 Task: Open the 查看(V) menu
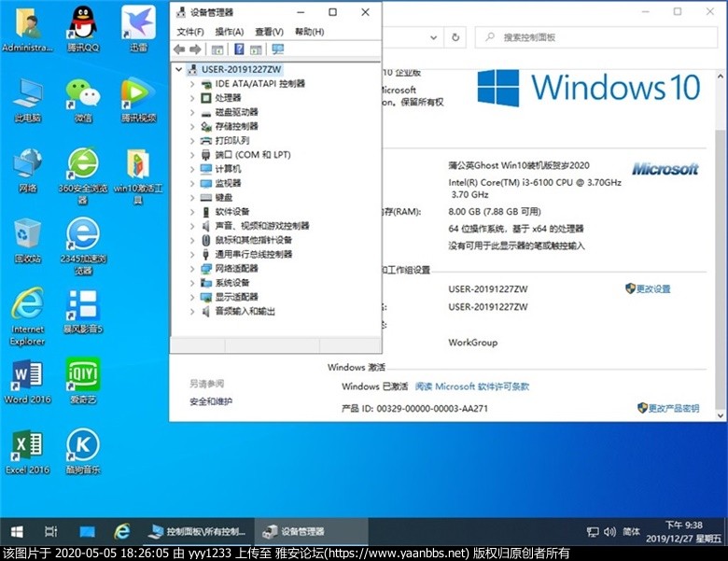(270, 32)
